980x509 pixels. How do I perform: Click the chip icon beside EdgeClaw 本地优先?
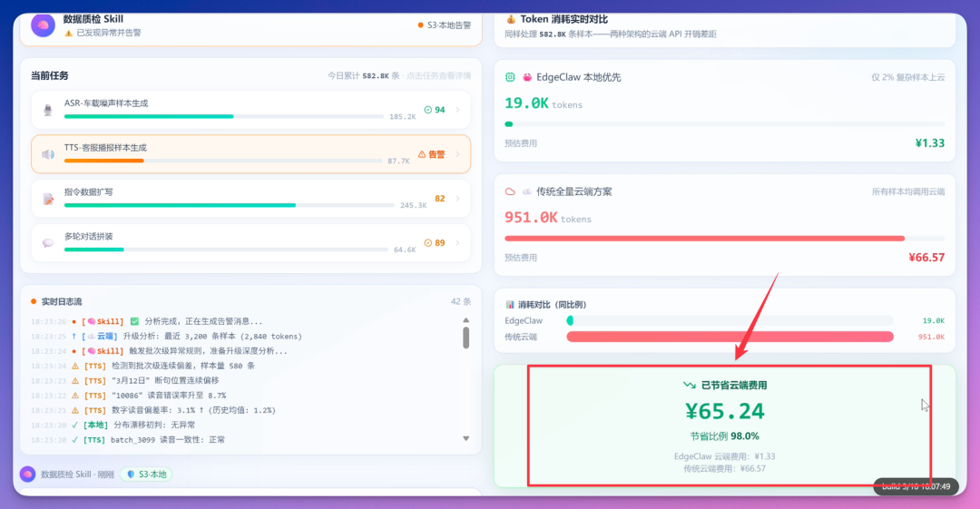[x=510, y=77]
